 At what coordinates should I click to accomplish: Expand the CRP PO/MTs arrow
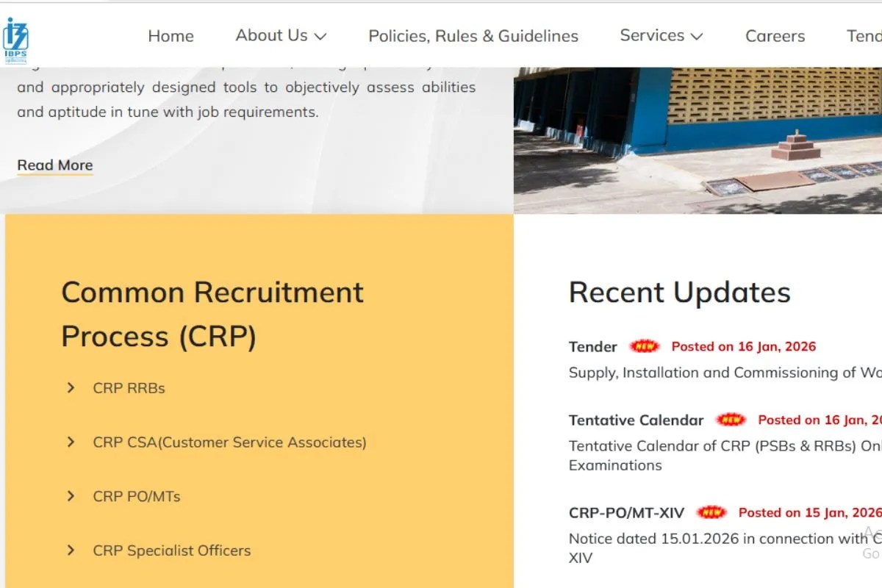tap(71, 496)
